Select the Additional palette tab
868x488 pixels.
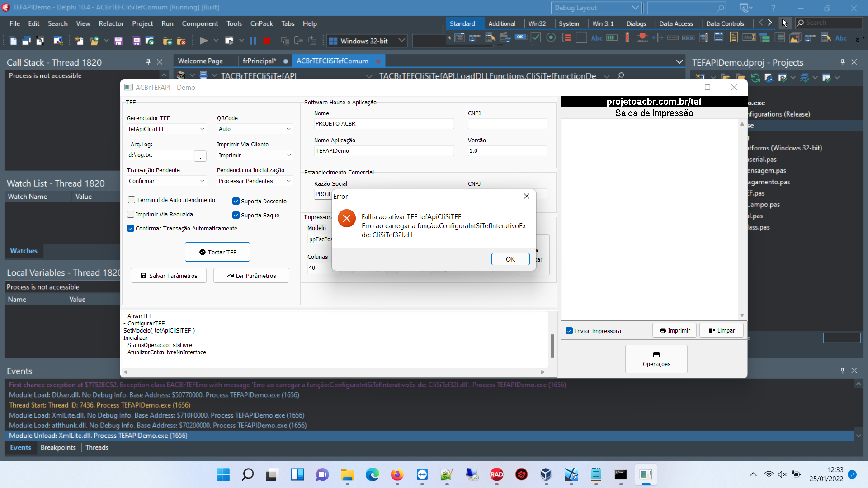click(501, 23)
